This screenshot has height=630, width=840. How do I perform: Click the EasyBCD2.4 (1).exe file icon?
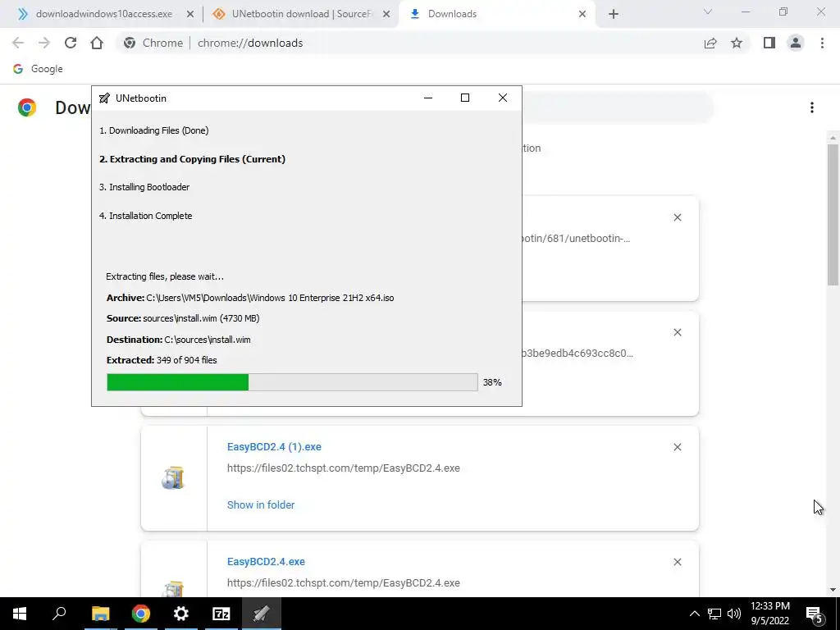click(173, 478)
